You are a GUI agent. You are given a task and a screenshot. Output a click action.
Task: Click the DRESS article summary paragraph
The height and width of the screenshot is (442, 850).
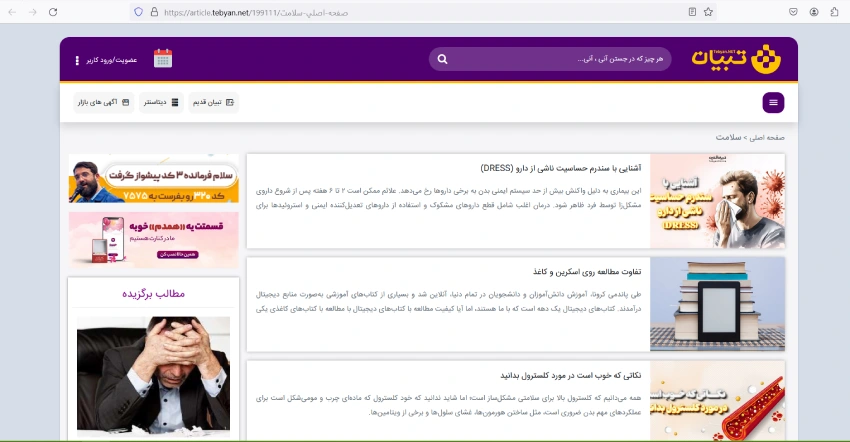(448, 198)
